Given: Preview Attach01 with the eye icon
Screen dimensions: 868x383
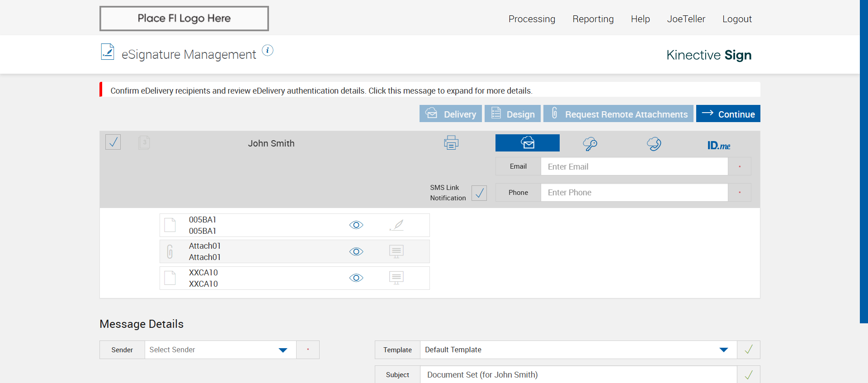Looking at the screenshot, I should (356, 251).
